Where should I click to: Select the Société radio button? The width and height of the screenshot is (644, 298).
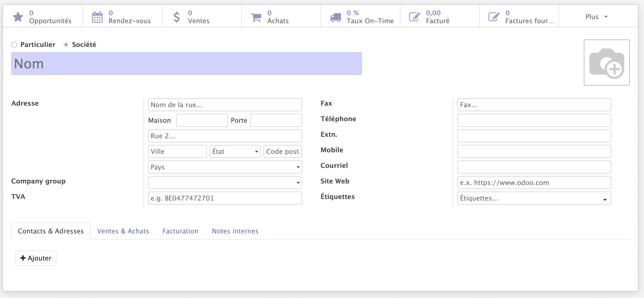(66, 45)
